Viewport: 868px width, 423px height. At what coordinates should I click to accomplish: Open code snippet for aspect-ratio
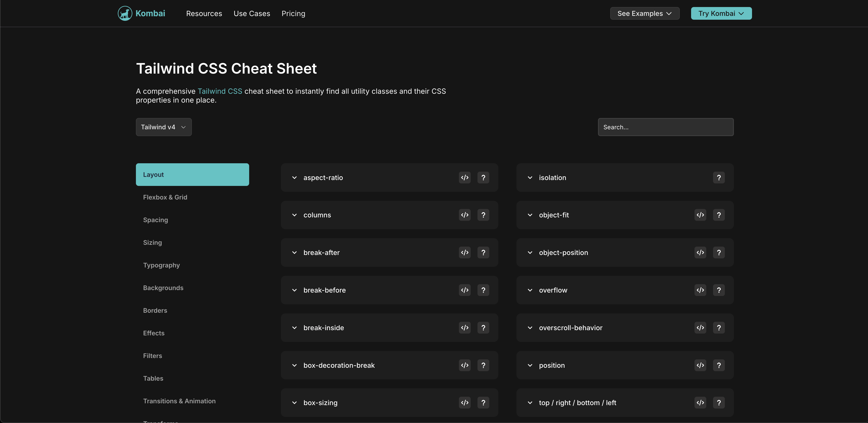click(465, 178)
